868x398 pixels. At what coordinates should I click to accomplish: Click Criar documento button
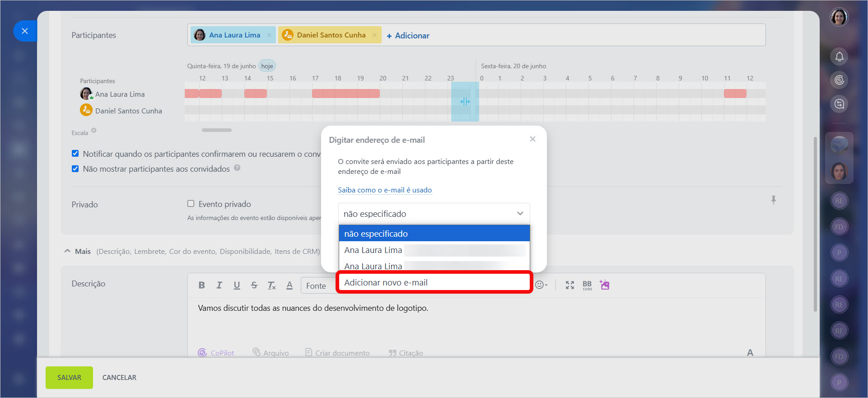pos(337,353)
